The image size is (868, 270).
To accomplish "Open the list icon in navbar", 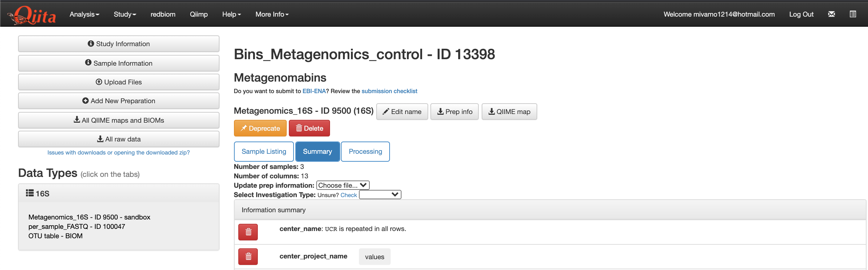I will pyautogui.click(x=853, y=14).
